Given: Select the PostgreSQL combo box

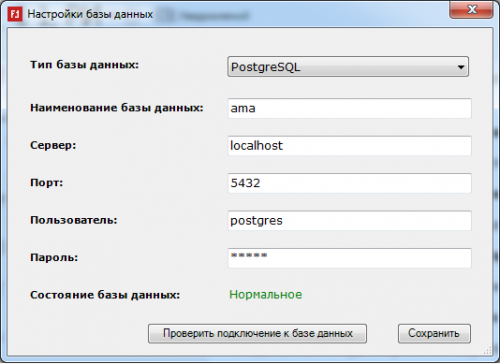Looking at the screenshot, I should pos(348,67).
